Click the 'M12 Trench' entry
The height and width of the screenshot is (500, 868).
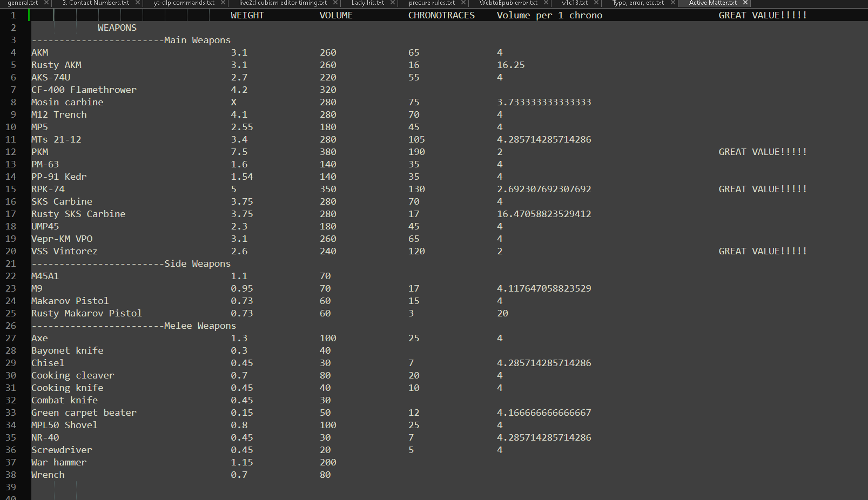(59, 114)
